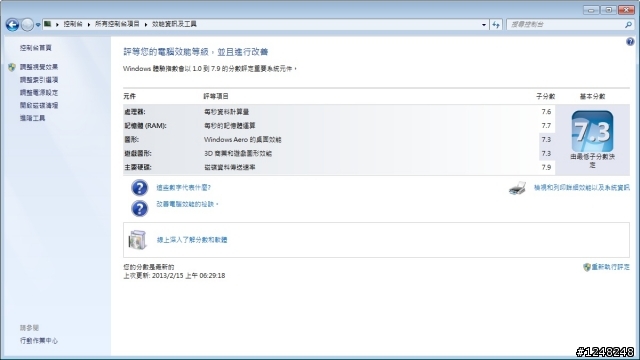This screenshot has height=360, width=640.
Task: Open 調整索引選項 sidebar link
Action: point(39,80)
